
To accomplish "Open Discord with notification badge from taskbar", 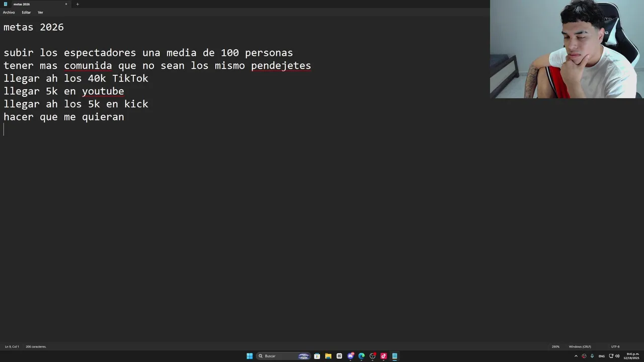I will tap(350, 356).
